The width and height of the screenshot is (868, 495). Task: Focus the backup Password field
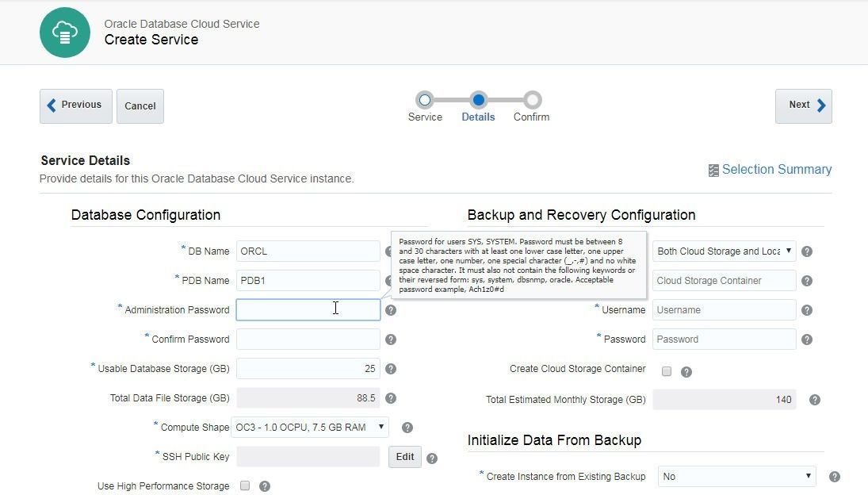(724, 340)
